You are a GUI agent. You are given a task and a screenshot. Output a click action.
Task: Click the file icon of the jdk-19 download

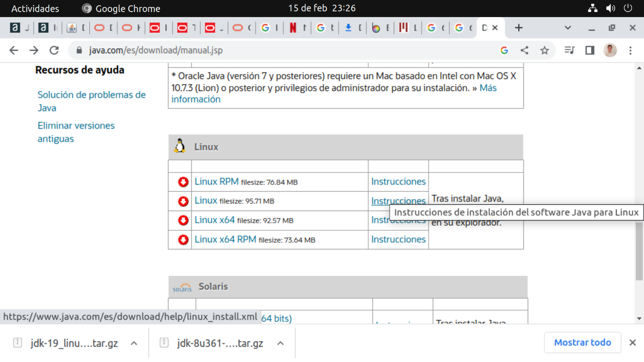point(18,343)
